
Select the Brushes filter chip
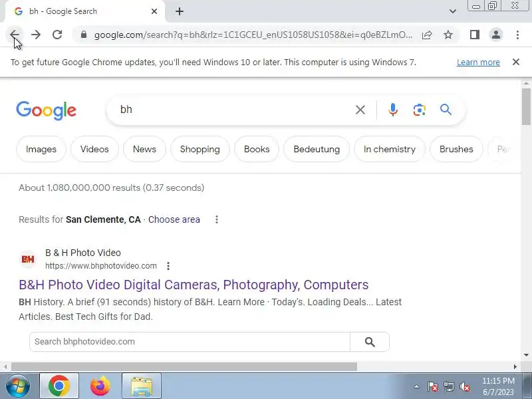pos(456,149)
